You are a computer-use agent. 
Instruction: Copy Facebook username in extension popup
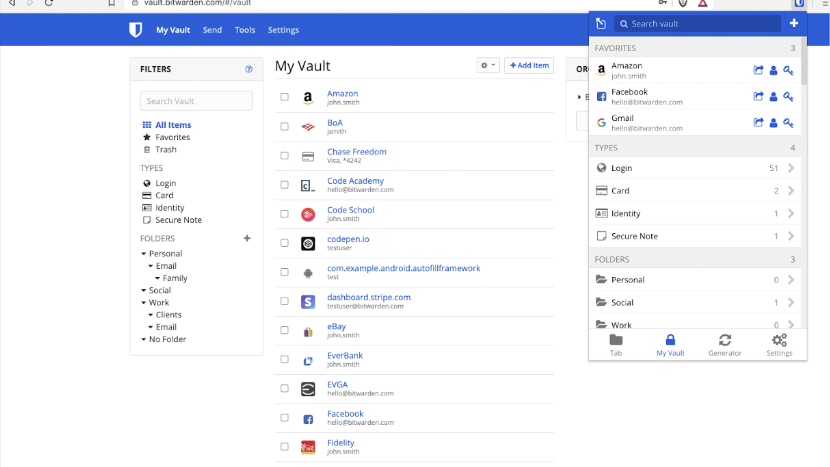(x=773, y=97)
